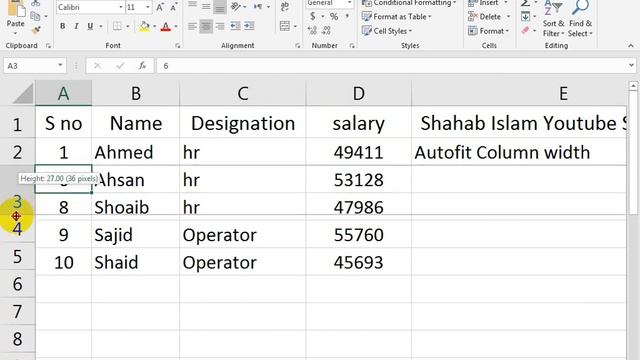Screen dimensions: 640x360
Task: Open the Conditional Formatting menu
Action: pyautogui.click(x=409, y=3)
